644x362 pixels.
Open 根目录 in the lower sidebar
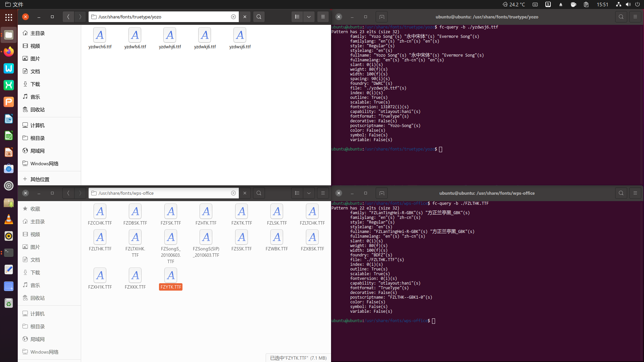(49, 326)
